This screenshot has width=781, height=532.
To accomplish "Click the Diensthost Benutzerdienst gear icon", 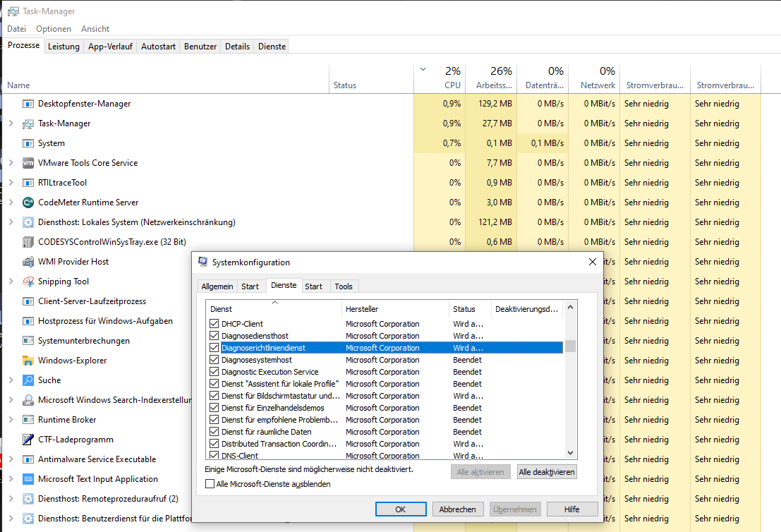I will (28, 519).
